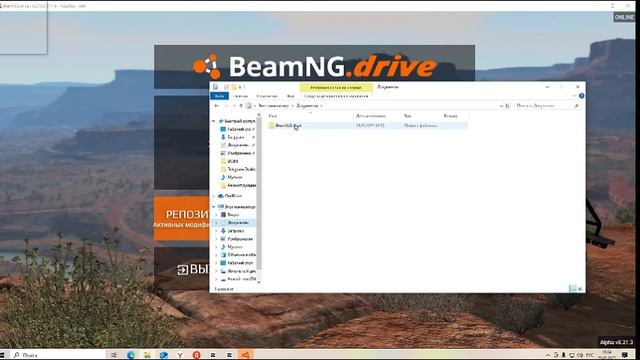Open the Главная ribbon tab
This screenshot has width=640, height=360.
240,96
